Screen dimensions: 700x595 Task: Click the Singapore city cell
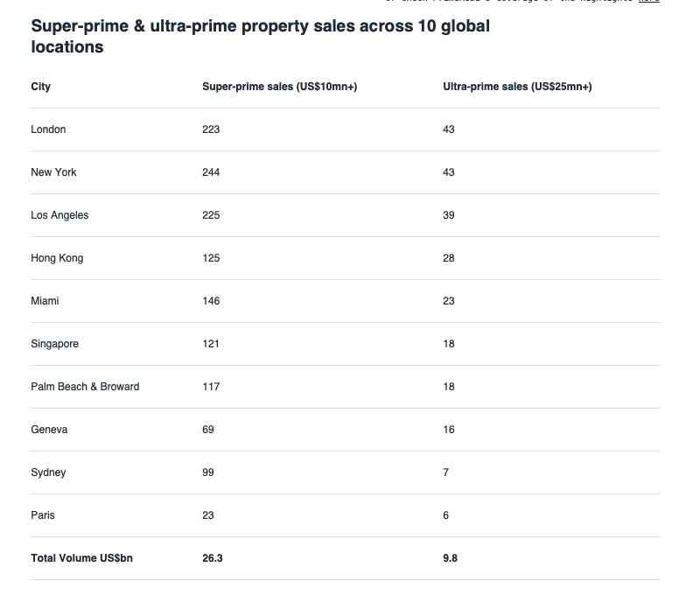54,344
